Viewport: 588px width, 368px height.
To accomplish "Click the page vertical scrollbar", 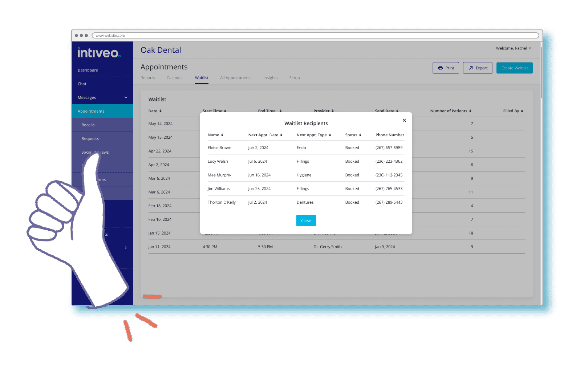I will pos(541,73).
